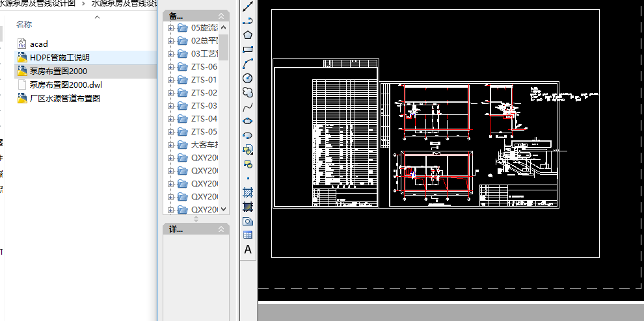Screen dimensions: 644x321
Task: Select the Gradient fill tool
Action: pyautogui.click(x=248, y=207)
